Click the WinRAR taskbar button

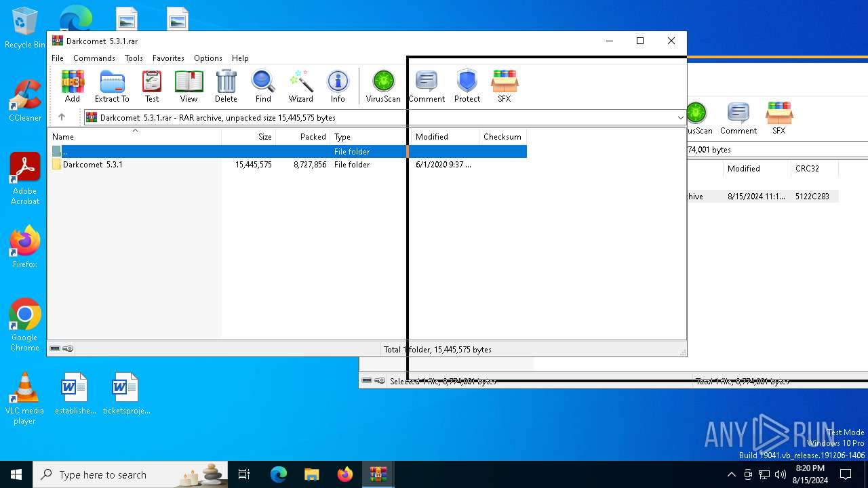[378, 474]
